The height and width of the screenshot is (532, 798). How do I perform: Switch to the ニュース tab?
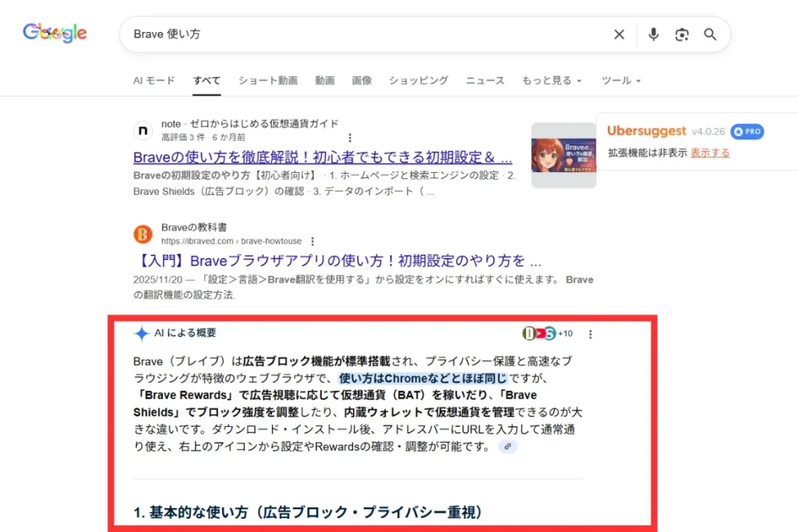pyautogui.click(x=485, y=80)
